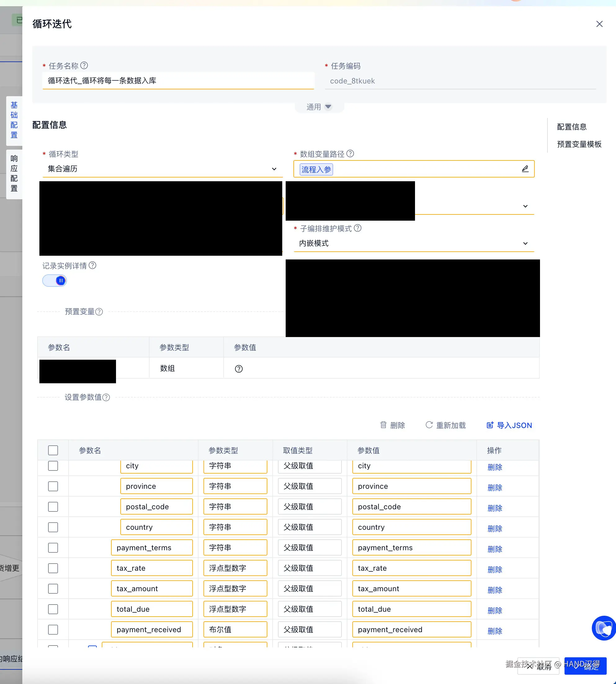Click the pencil edit icon in 数组变量路径 field
This screenshot has height=684, width=616.
(x=525, y=169)
